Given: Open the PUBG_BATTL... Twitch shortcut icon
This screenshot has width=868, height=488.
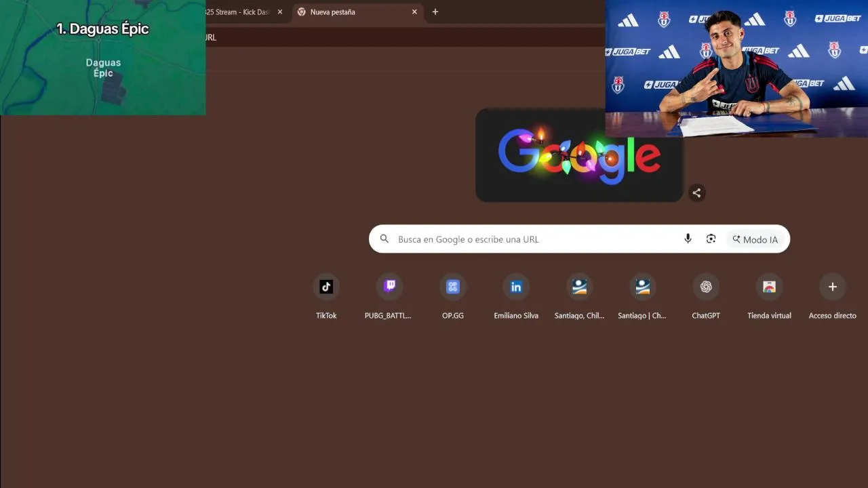Looking at the screenshot, I should (x=389, y=287).
